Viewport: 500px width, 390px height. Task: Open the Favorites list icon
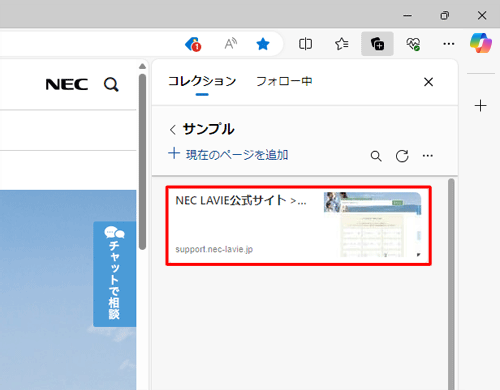click(342, 44)
